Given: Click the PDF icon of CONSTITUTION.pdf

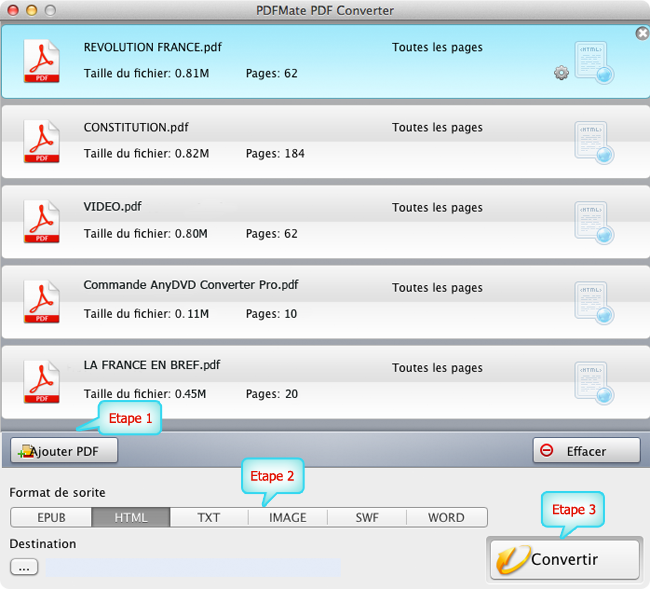Looking at the screenshot, I should [x=41, y=141].
